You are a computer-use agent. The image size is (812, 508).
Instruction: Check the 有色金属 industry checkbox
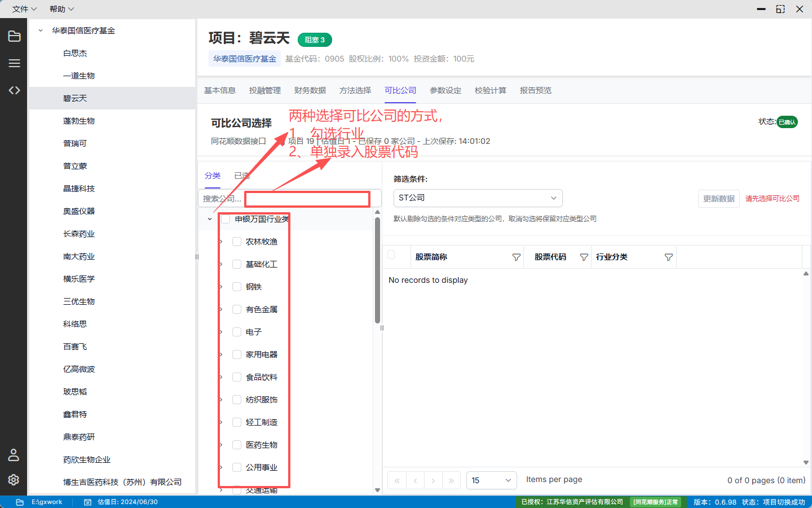point(237,309)
